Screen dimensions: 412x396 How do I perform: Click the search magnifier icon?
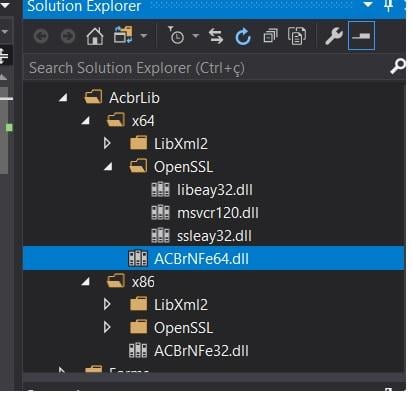coord(398,66)
